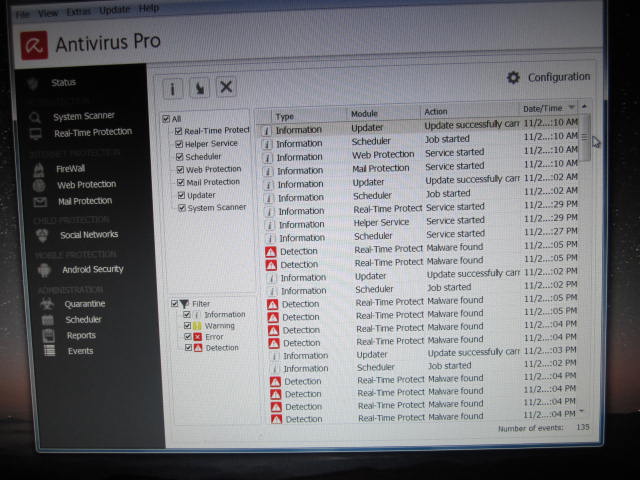640x480 pixels.
Task: Click the Mail Protection envelope icon
Action: (40, 202)
